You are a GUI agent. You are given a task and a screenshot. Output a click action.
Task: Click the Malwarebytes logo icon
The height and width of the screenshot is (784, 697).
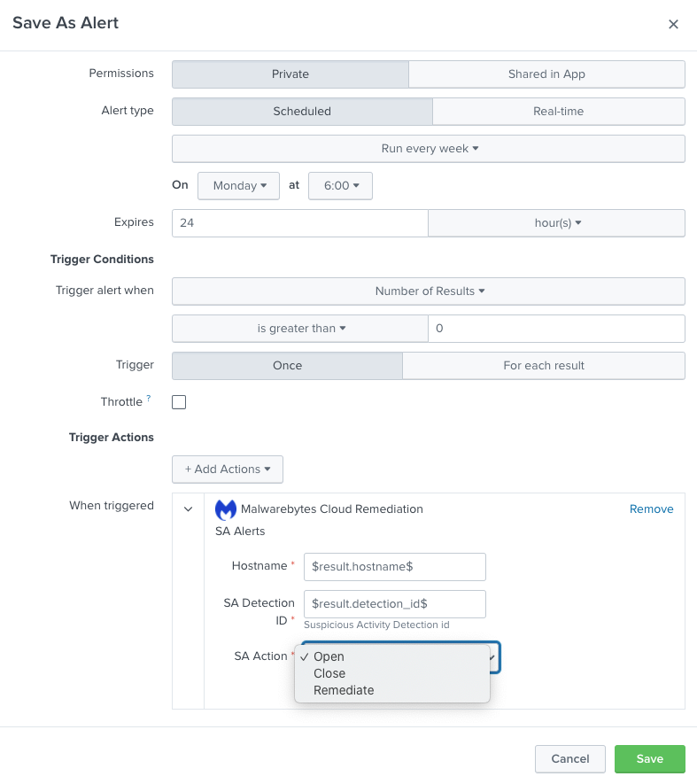tap(226, 509)
